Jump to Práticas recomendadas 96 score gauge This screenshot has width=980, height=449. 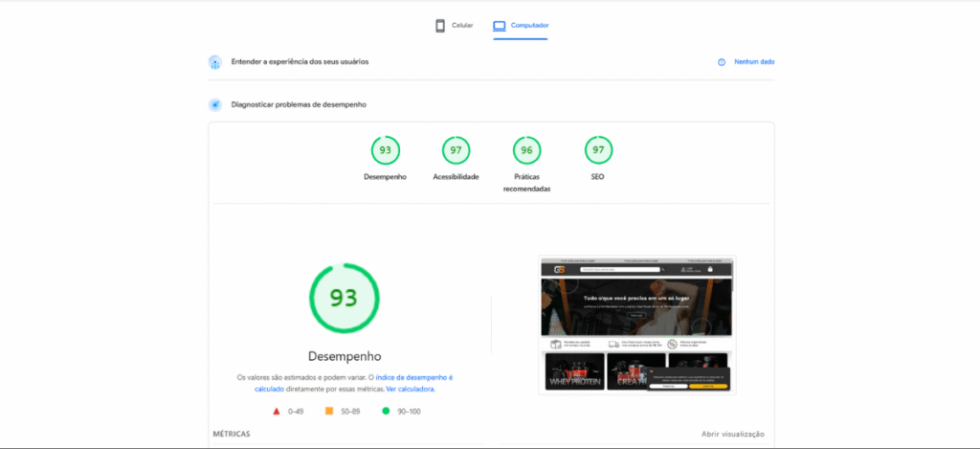click(526, 150)
